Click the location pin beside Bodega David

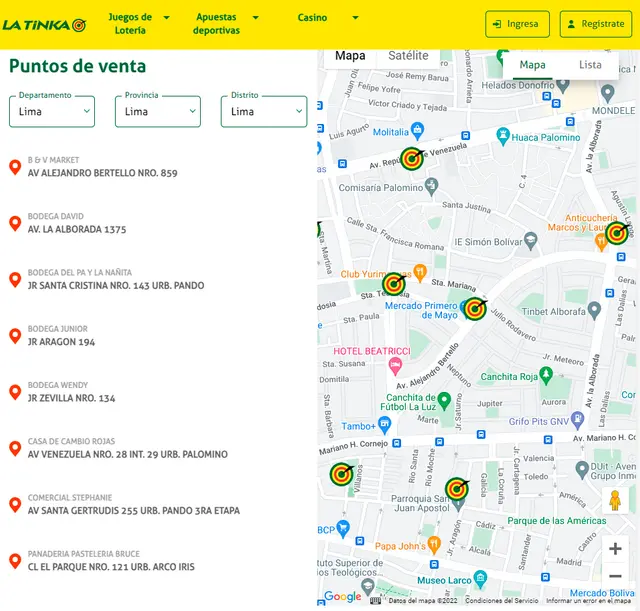point(15,223)
